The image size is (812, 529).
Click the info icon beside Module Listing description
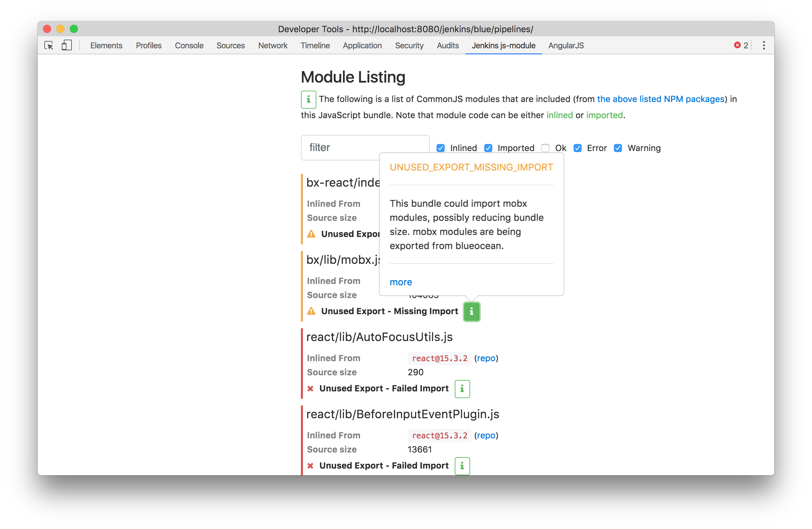(x=308, y=99)
